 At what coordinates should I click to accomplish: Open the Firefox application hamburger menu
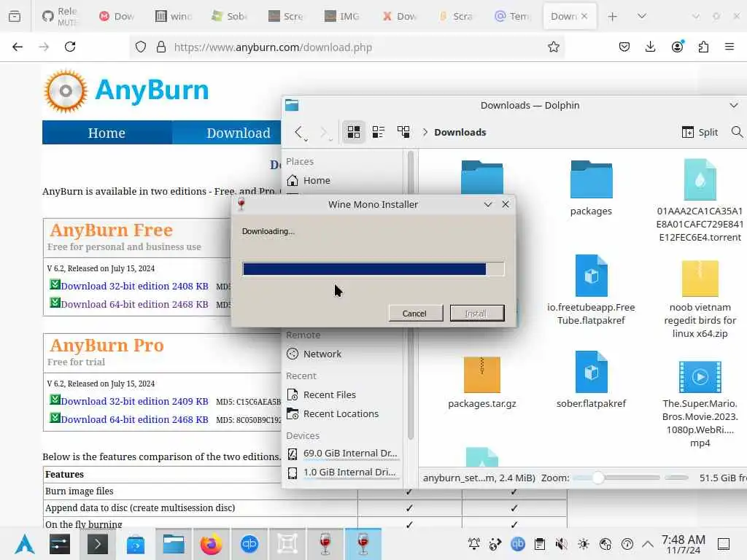tap(729, 47)
